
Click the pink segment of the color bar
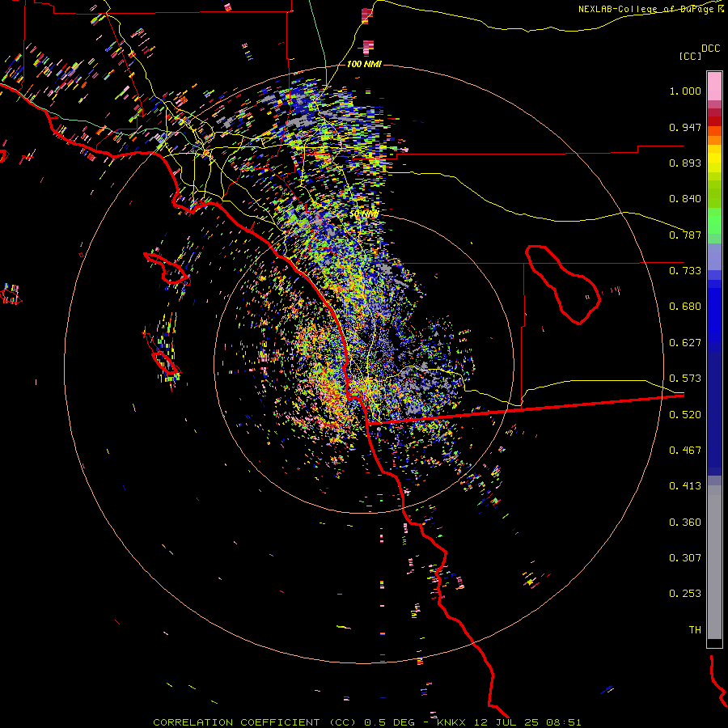coord(714,87)
